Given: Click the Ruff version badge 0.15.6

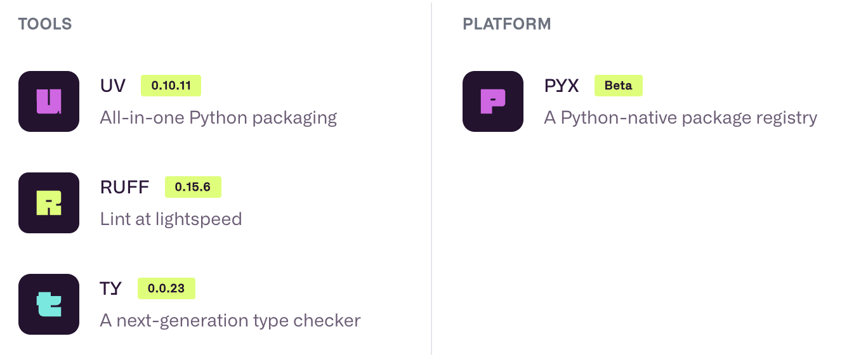Looking at the screenshot, I should pyautogui.click(x=193, y=187).
